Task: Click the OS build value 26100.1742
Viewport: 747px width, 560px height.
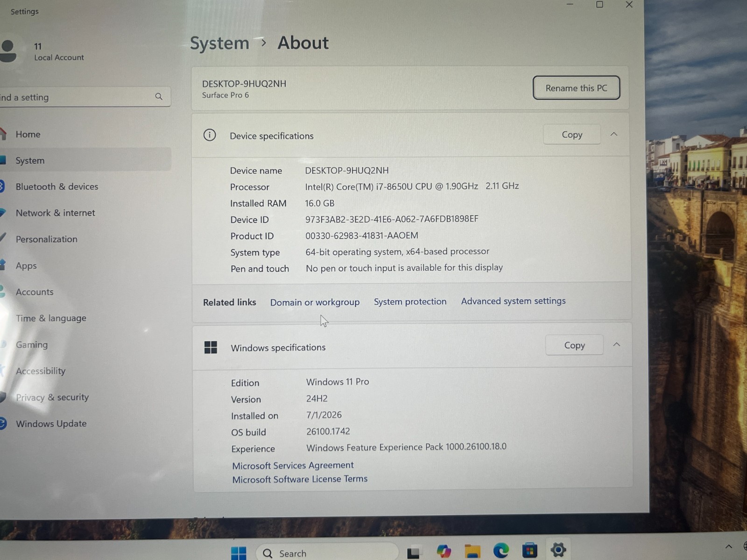Action: pos(328,431)
